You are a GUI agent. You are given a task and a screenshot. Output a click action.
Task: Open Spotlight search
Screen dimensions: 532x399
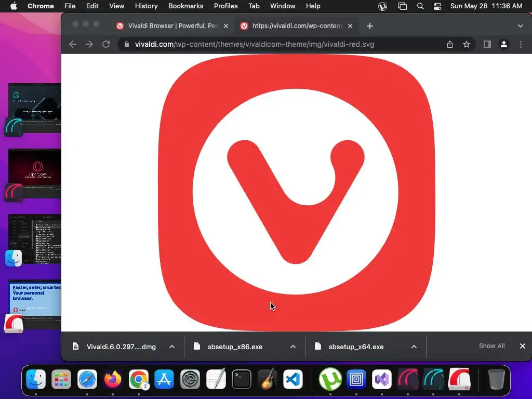(420, 6)
